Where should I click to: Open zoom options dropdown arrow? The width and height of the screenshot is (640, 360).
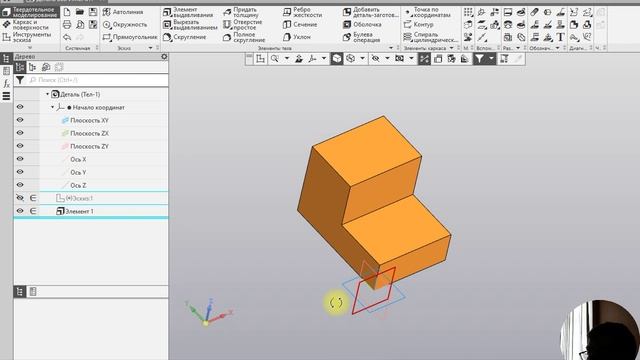[287, 59]
